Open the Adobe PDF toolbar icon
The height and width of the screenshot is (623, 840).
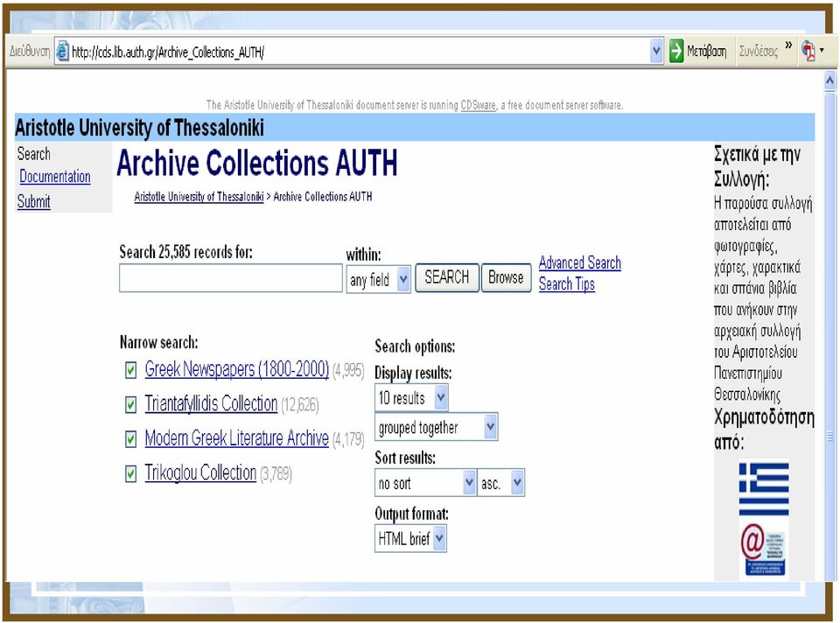click(808, 52)
